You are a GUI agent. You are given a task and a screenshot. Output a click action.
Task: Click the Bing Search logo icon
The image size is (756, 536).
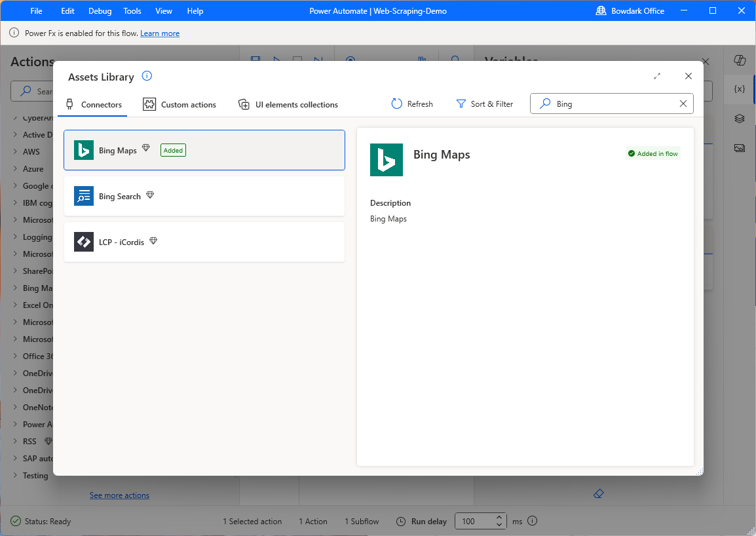(84, 196)
